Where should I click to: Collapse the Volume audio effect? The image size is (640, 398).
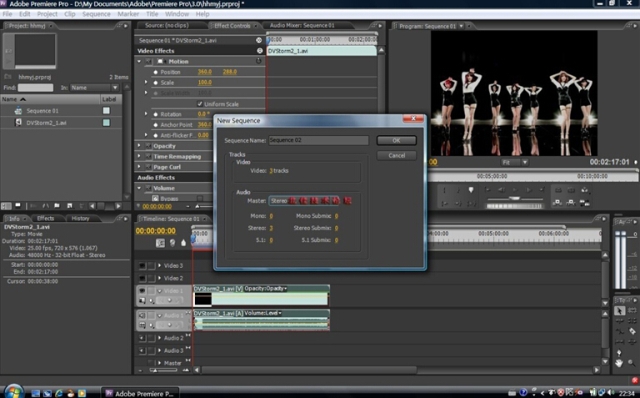139,188
